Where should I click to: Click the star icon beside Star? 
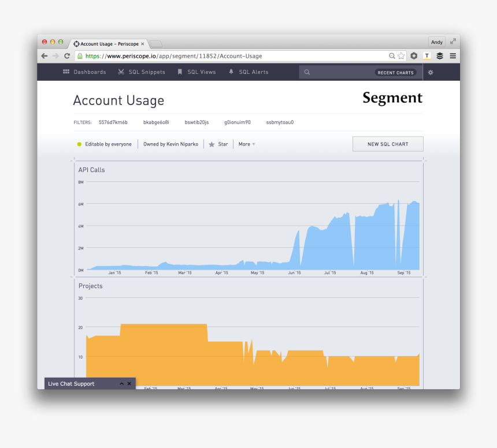[x=212, y=144]
